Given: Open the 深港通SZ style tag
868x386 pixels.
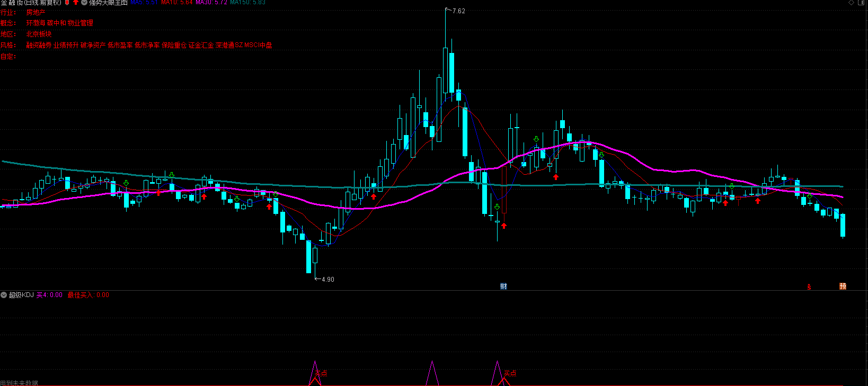Looking at the screenshot, I should point(229,46).
